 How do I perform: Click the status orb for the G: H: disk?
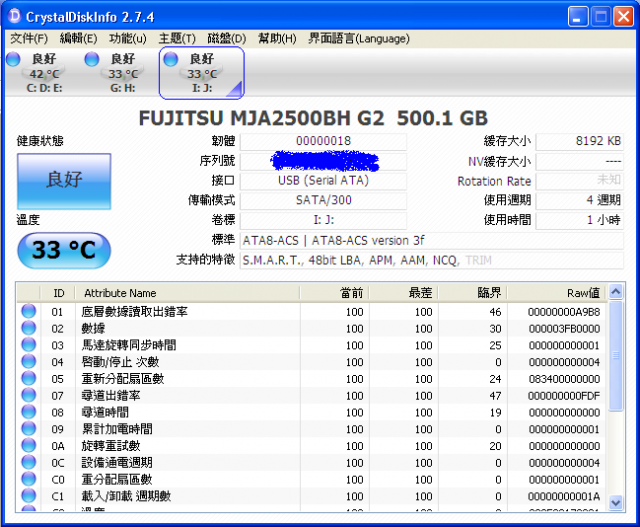(x=92, y=59)
